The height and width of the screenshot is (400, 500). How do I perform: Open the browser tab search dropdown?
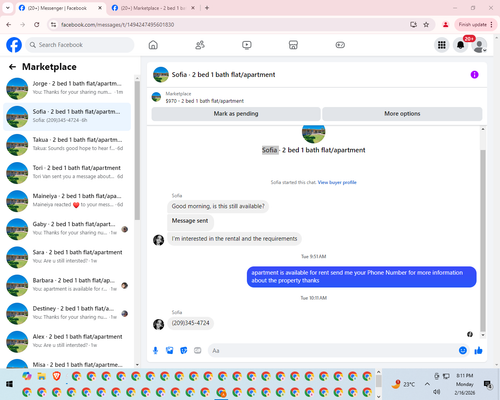point(8,8)
